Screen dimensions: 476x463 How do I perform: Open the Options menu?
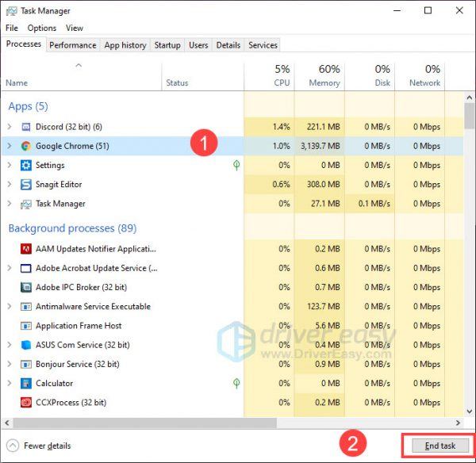42,28
